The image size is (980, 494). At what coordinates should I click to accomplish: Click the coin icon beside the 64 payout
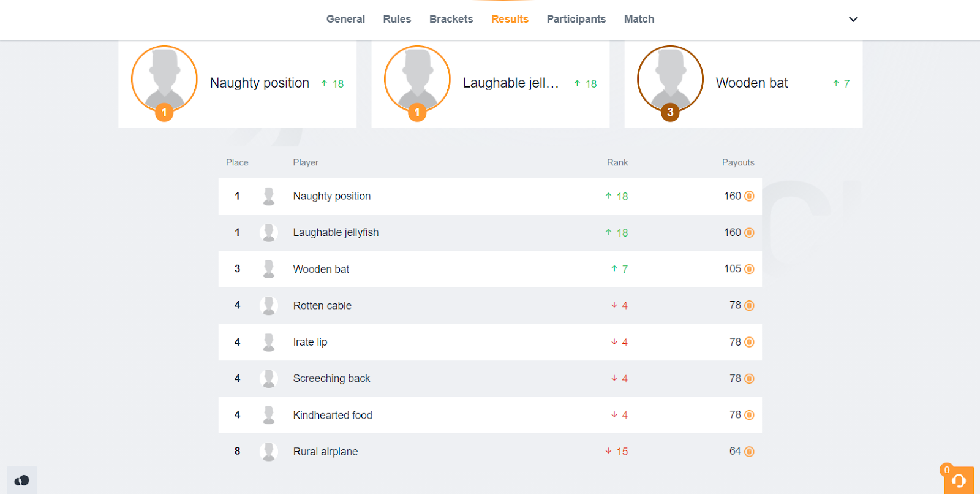749,452
